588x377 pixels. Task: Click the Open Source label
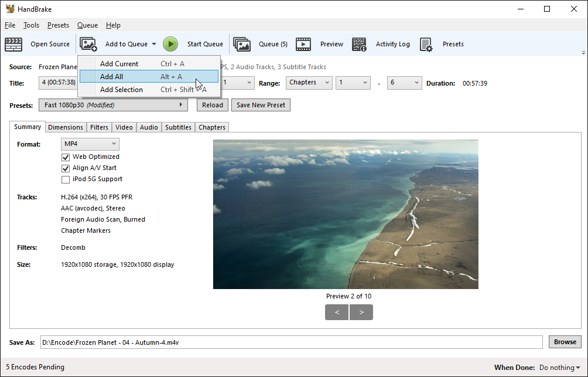click(50, 45)
